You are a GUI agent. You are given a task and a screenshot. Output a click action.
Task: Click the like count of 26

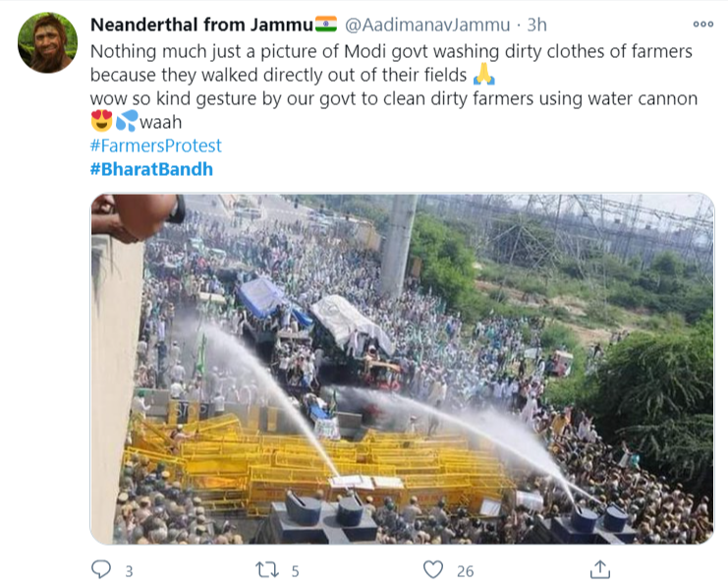point(466,571)
